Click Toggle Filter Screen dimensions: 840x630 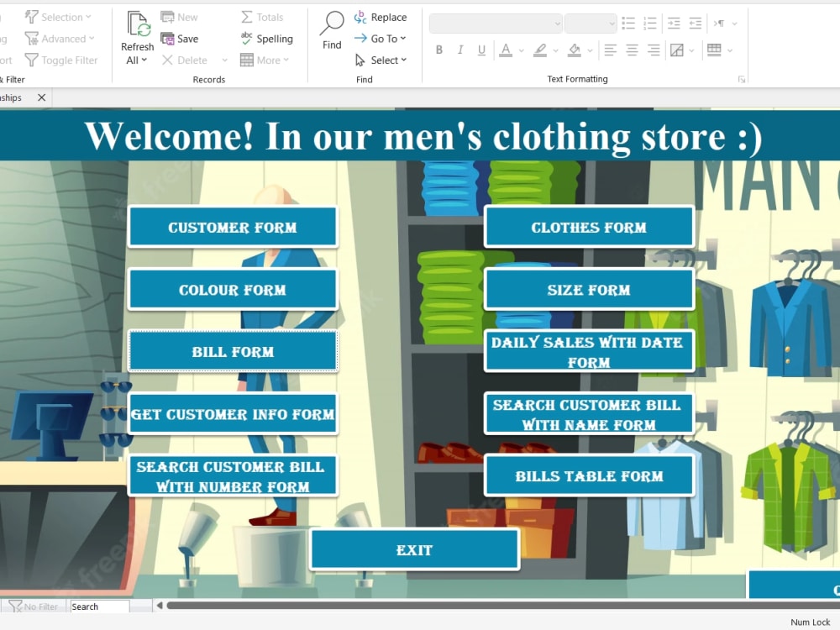click(x=61, y=60)
